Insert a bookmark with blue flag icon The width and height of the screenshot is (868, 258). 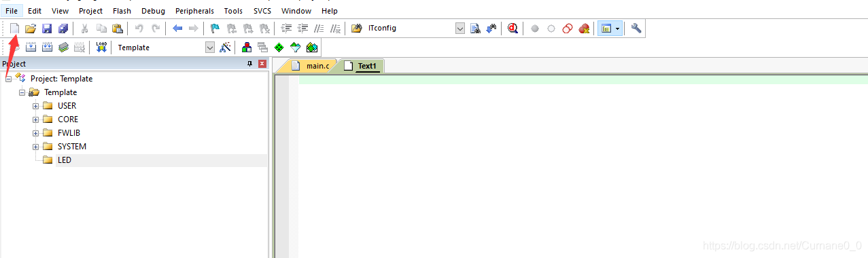click(x=215, y=29)
